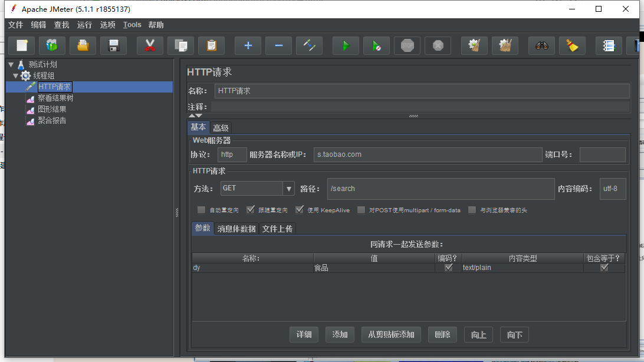644x362 pixels.
Task: Open the 查找 menu
Action: pos(61,25)
